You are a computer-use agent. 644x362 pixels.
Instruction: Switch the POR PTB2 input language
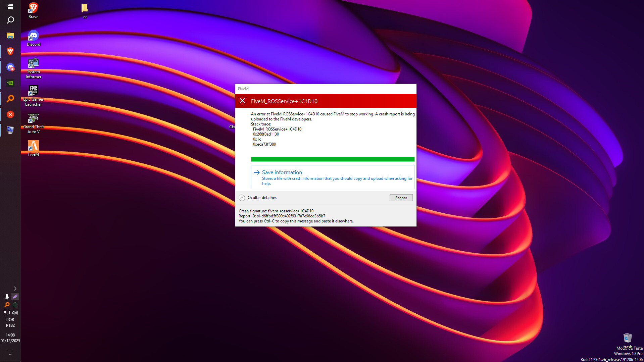pos(10,322)
